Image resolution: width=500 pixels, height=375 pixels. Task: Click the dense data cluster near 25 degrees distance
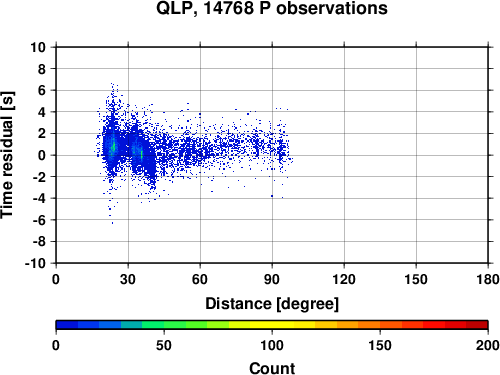(113, 147)
